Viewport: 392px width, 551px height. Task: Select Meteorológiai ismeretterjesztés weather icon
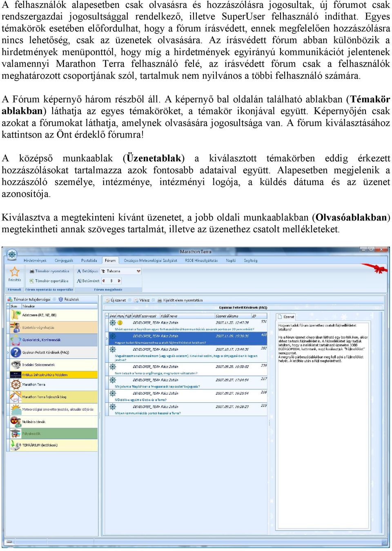(x=16, y=409)
